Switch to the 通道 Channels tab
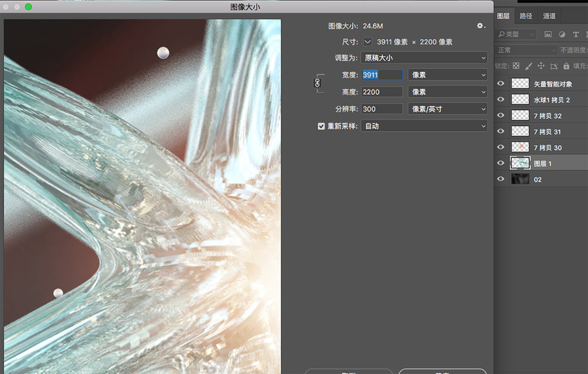The image size is (588, 374). pyautogui.click(x=549, y=16)
